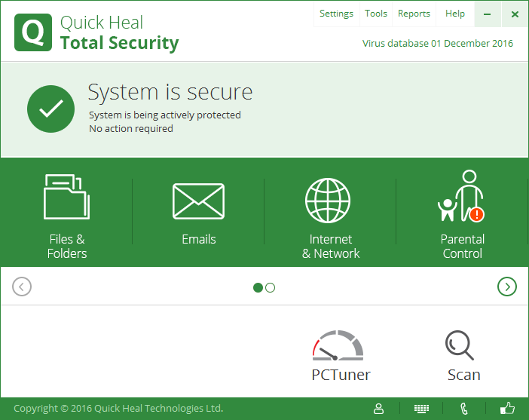529x420 pixels.
Task: Select the first page indicator dot
Action: coord(258,287)
